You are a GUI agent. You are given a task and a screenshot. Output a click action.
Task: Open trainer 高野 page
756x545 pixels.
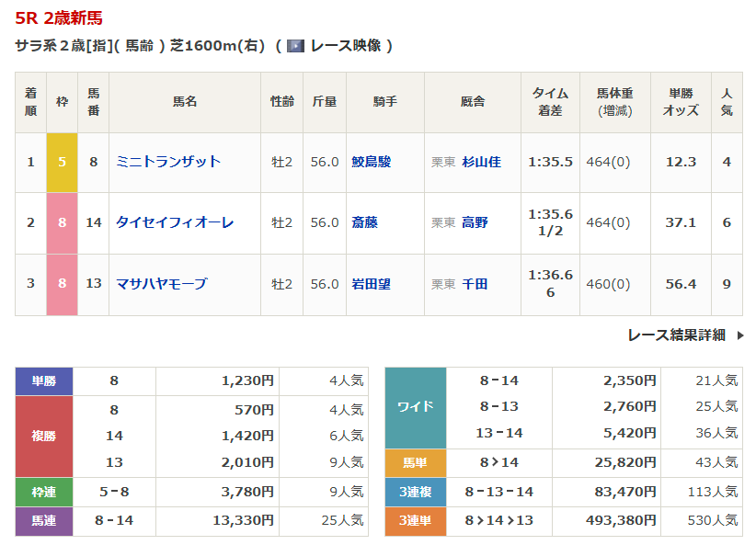475,222
